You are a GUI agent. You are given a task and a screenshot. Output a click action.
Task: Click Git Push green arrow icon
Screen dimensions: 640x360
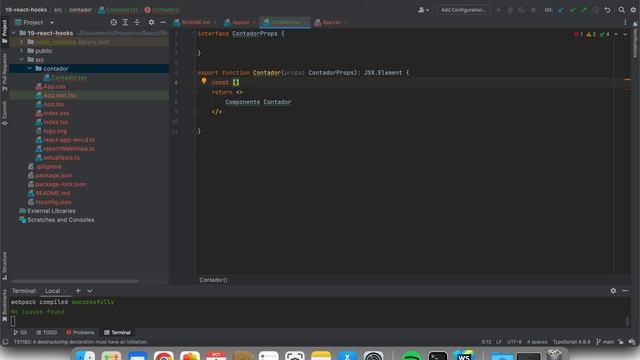pos(584,10)
